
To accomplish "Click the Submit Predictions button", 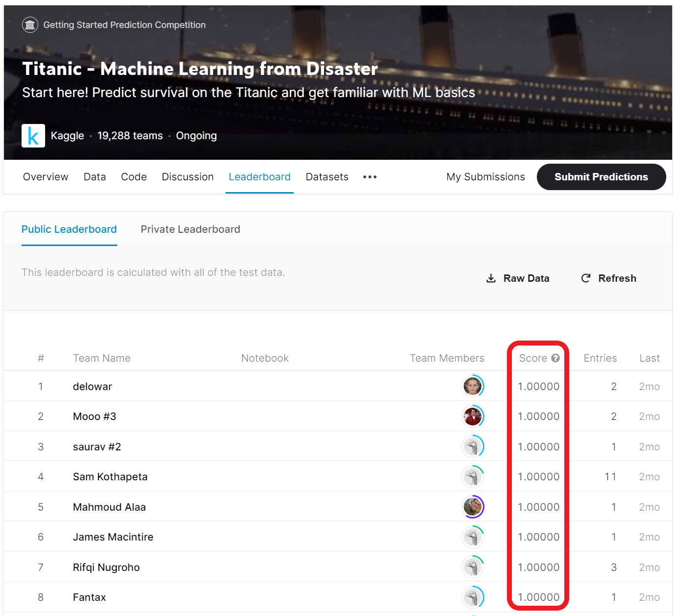I will coord(601,177).
